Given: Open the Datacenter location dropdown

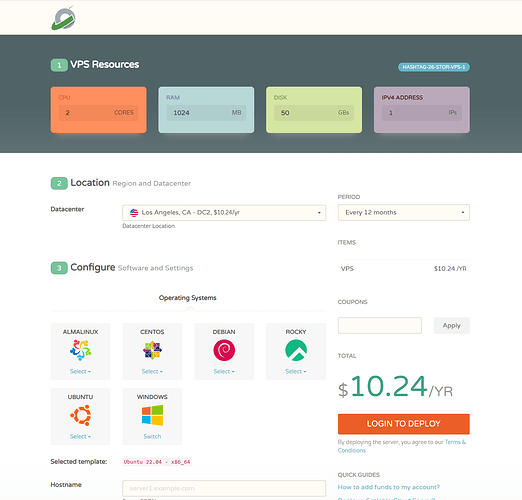Looking at the screenshot, I should [224, 213].
